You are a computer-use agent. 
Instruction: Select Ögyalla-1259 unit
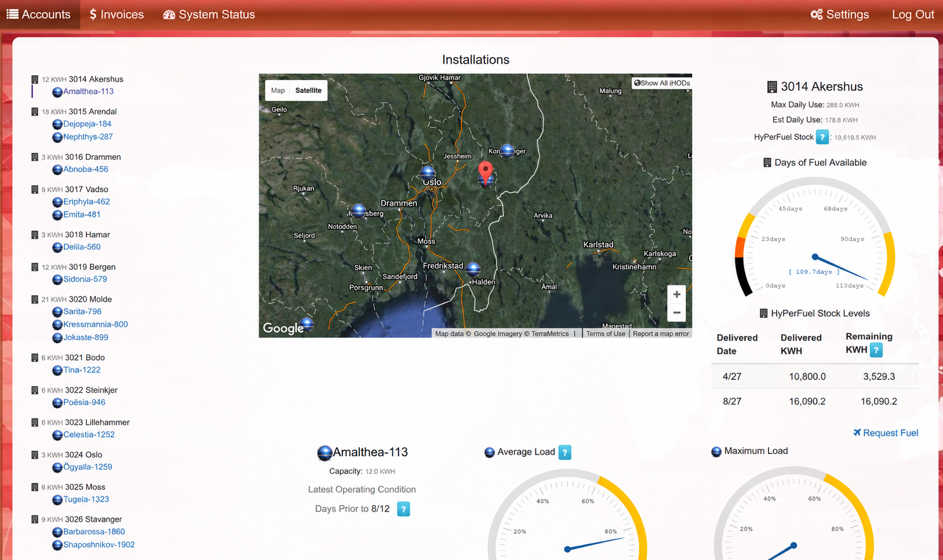[x=88, y=467]
